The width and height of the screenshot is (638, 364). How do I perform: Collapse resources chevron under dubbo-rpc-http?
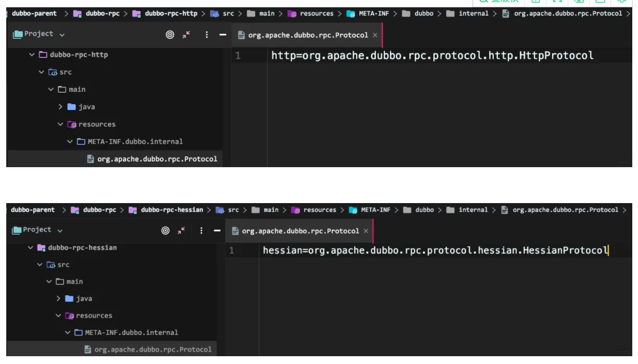[60, 124]
